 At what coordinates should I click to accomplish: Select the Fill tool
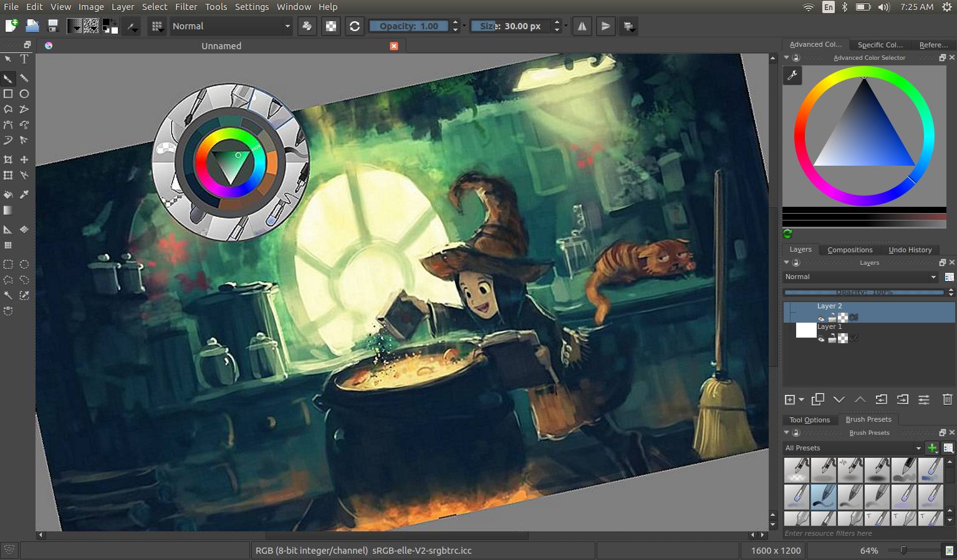(x=8, y=194)
